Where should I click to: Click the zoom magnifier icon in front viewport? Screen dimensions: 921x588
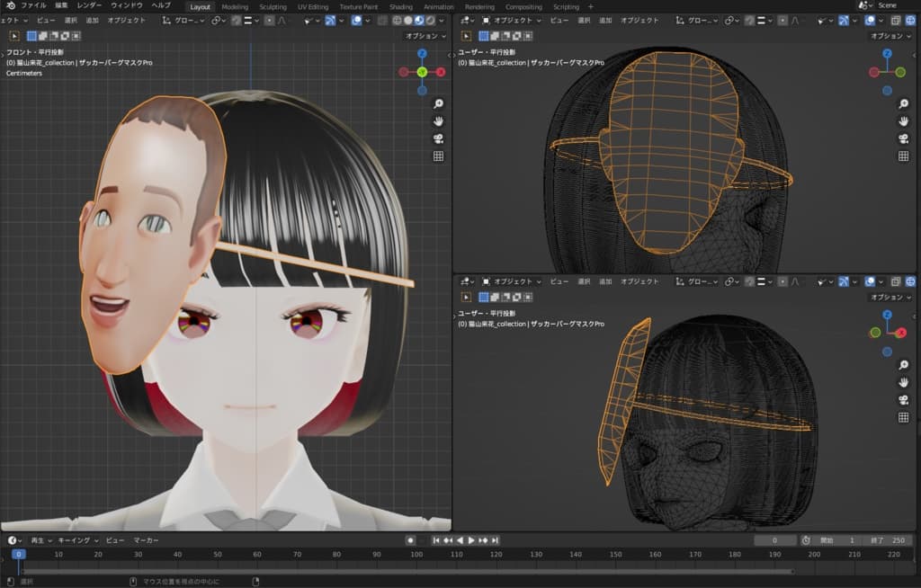[x=438, y=103]
